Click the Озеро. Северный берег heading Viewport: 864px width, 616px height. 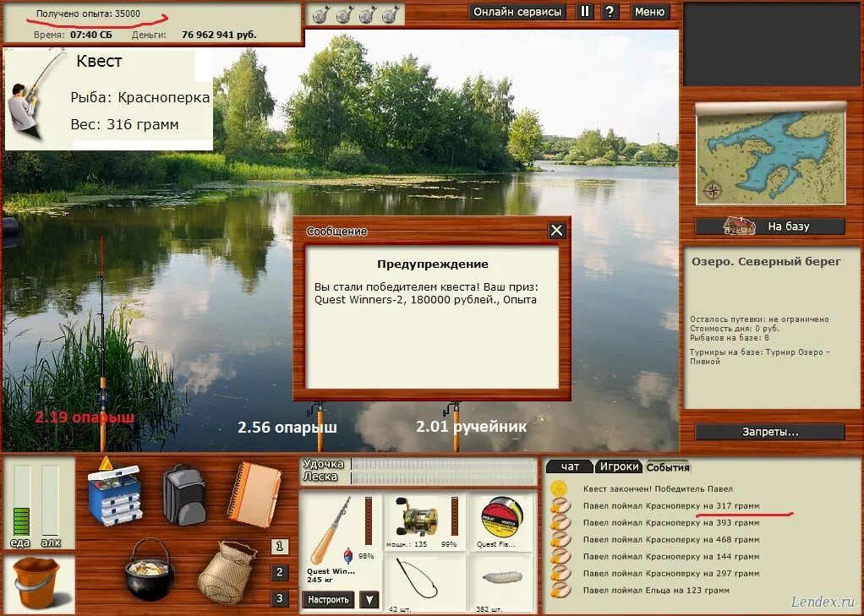pos(766,262)
